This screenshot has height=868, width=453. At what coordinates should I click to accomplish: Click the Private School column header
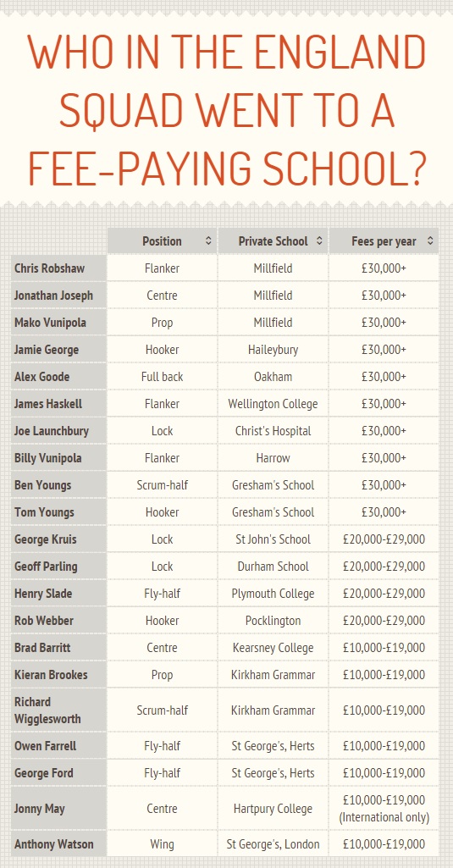pos(273,240)
